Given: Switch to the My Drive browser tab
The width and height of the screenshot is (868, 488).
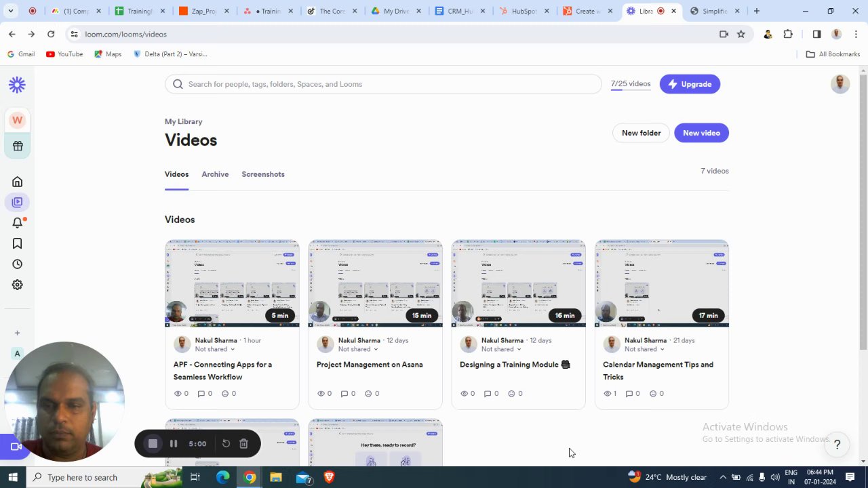Looking at the screenshot, I should [397, 11].
